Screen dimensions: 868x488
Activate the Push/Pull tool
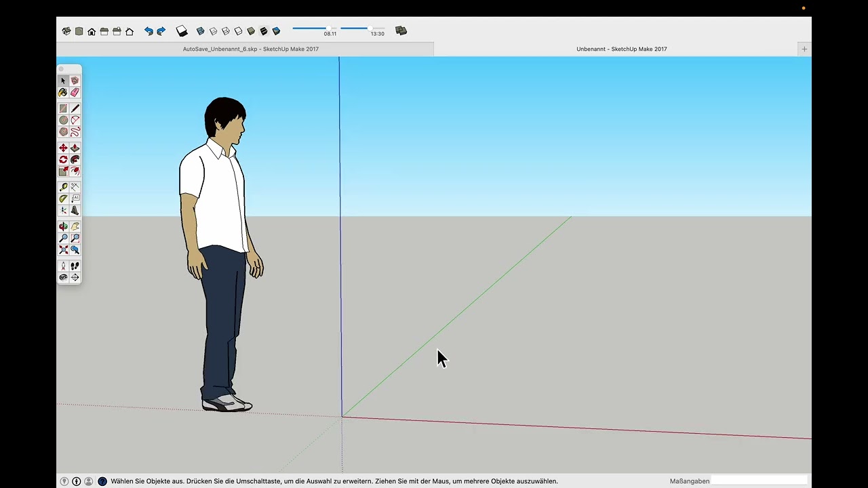tap(75, 148)
